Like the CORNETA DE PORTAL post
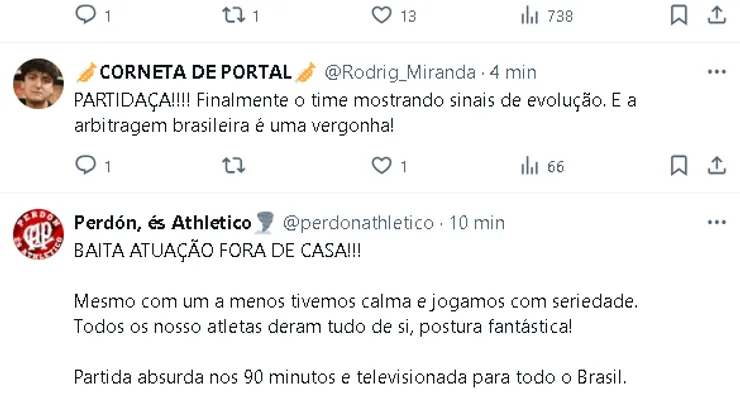 [x=381, y=166]
